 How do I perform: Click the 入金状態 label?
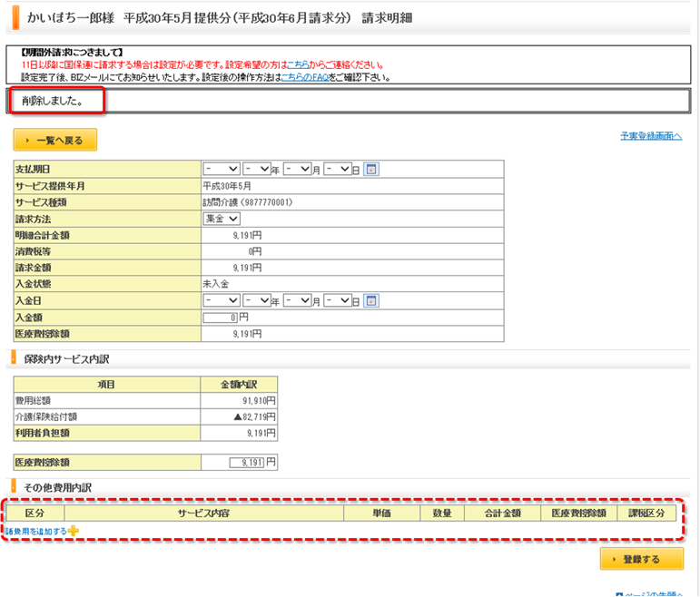coord(33,284)
